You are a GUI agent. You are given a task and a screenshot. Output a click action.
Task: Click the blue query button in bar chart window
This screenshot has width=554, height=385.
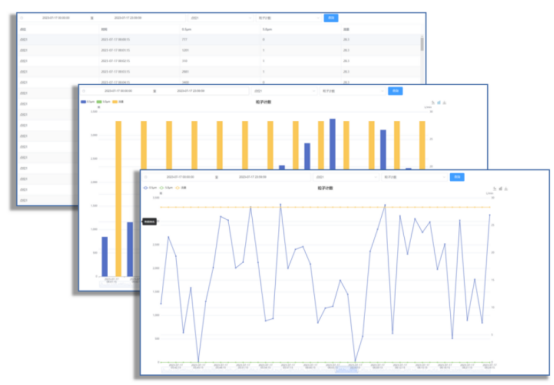point(395,91)
